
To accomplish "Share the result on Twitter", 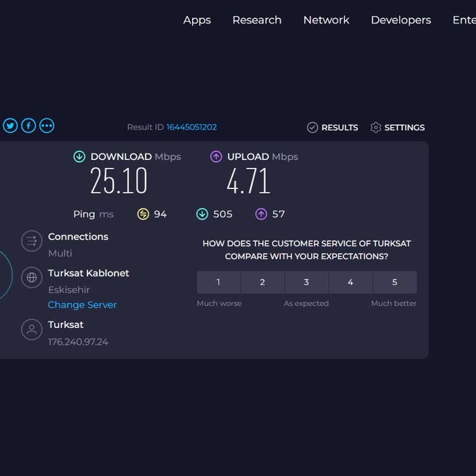I will (11, 126).
